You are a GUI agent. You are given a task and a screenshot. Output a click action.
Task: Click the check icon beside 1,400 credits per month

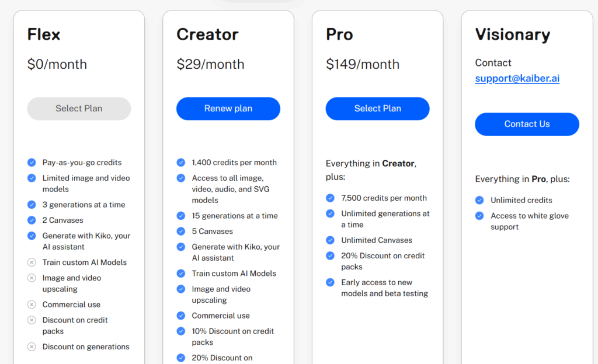181,163
